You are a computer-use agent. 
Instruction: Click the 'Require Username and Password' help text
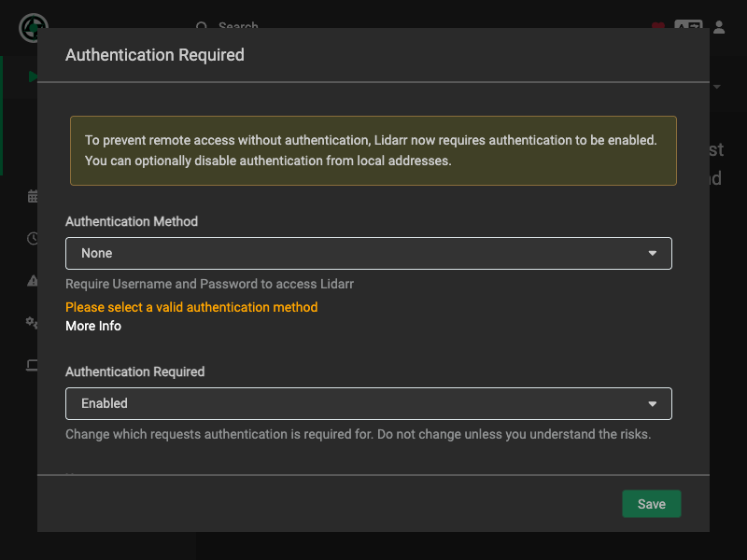click(x=209, y=284)
